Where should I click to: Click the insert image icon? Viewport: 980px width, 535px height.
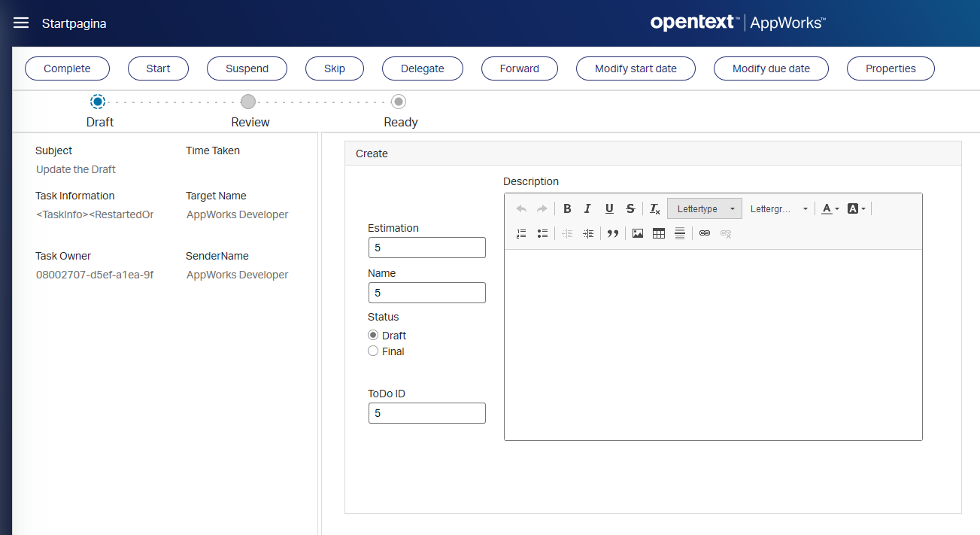638,233
